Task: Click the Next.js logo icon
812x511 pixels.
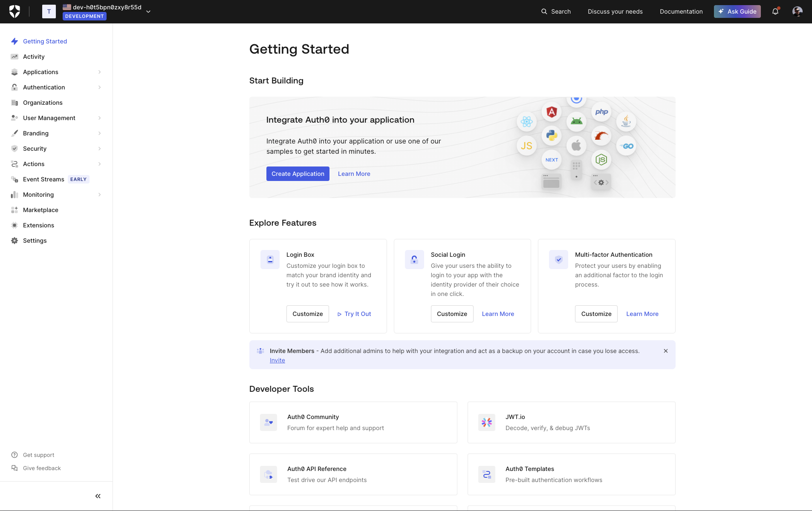Action: click(x=552, y=160)
